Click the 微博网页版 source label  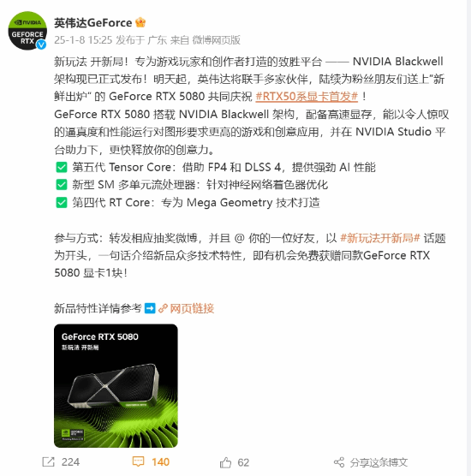click(216, 40)
